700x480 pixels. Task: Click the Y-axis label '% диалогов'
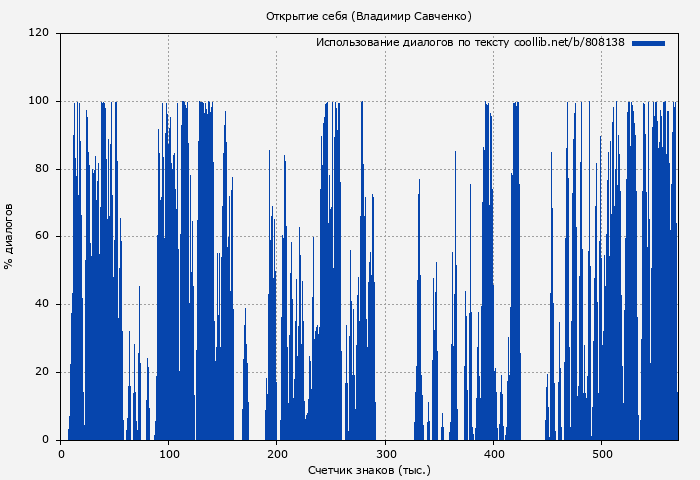[9, 236]
